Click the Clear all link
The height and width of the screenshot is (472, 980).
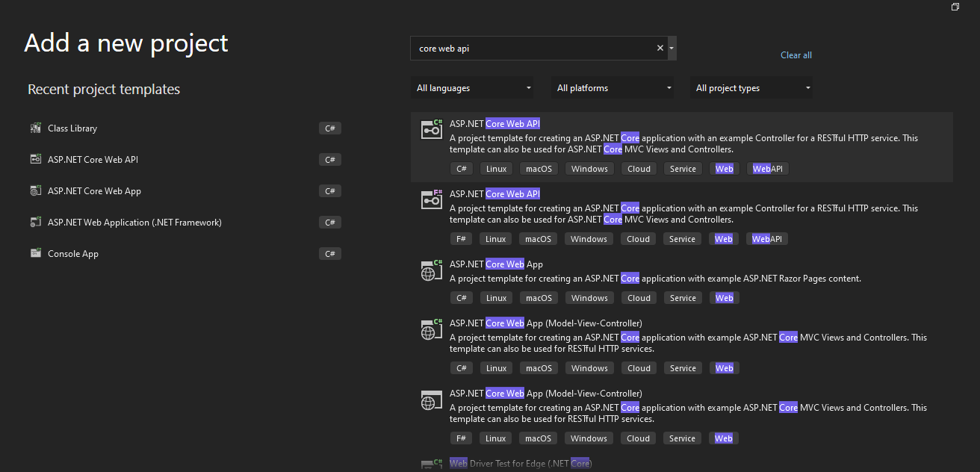point(796,55)
